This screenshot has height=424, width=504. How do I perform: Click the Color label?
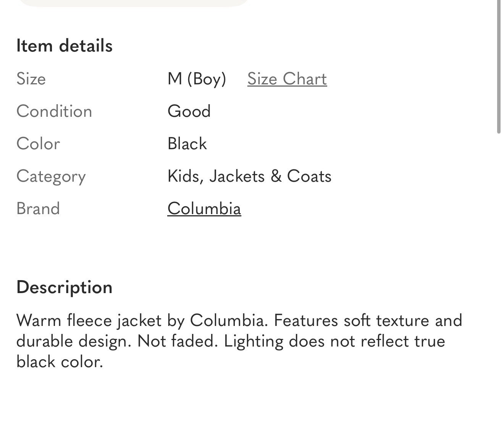pyautogui.click(x=38, y=144)
